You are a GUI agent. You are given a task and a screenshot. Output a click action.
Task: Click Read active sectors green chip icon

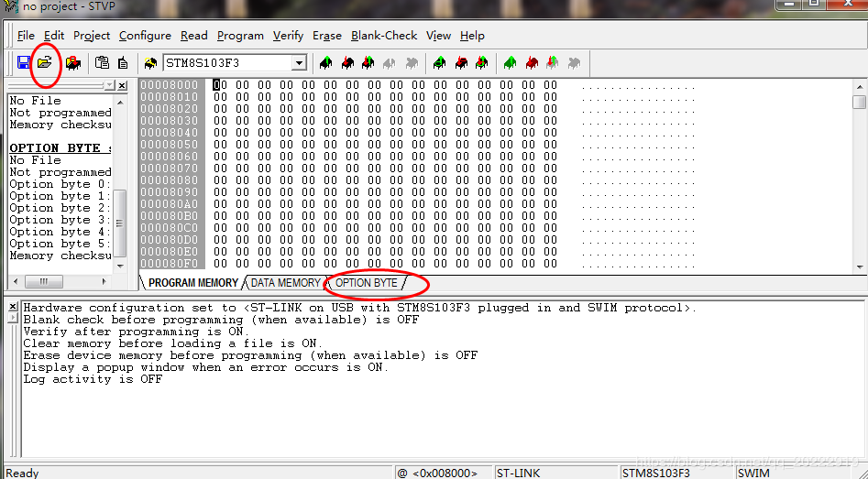[x=440, y=63]
